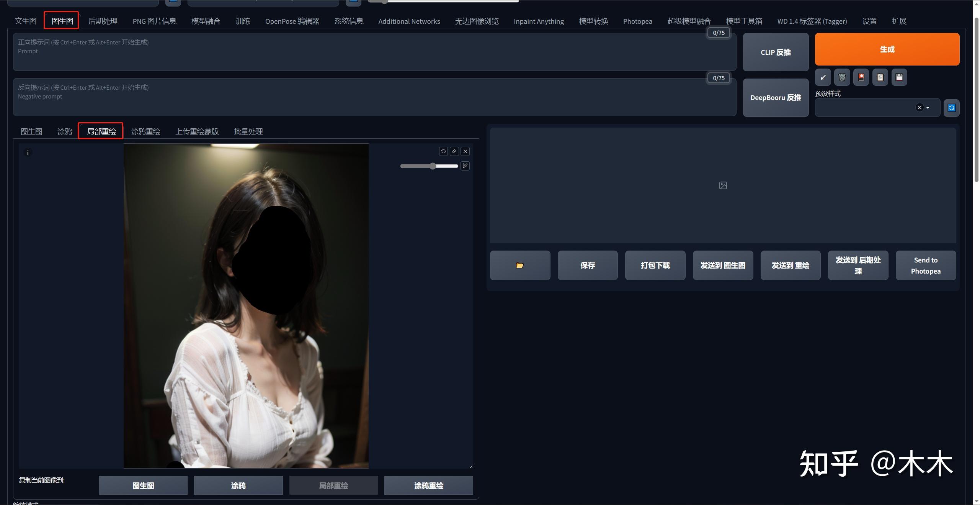Image resolution: width=980 pixels, height=505 pixels.
Task: Open extra networks with the red card icon
Action: (x=861, y=77)
